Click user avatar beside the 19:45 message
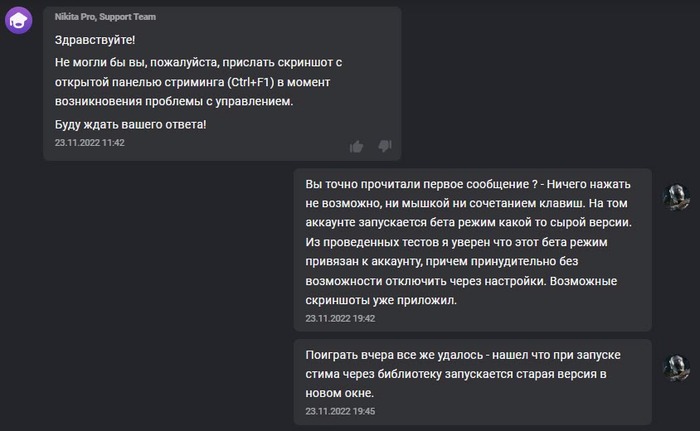 677,366
